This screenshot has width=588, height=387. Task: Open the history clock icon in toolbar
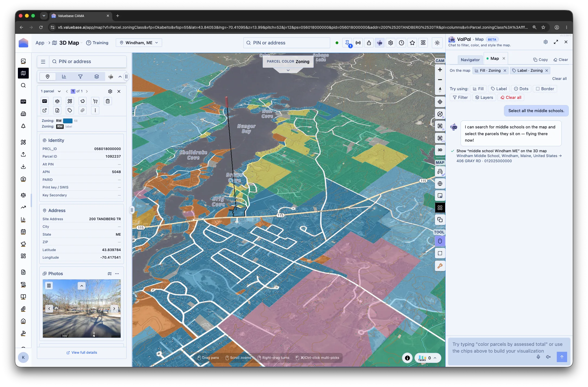401,43
